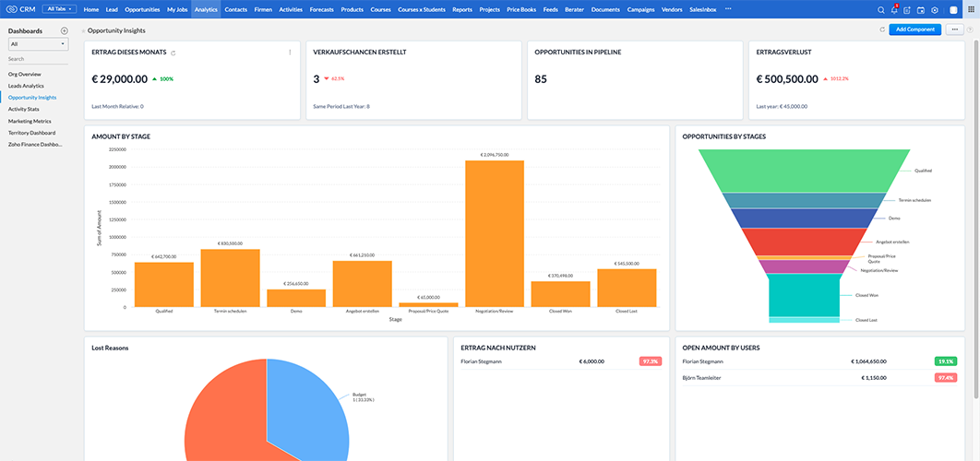The height and width of the screenshot is (461, 980).
Task: Click the page vertical scrollbar
Action: 976,219
